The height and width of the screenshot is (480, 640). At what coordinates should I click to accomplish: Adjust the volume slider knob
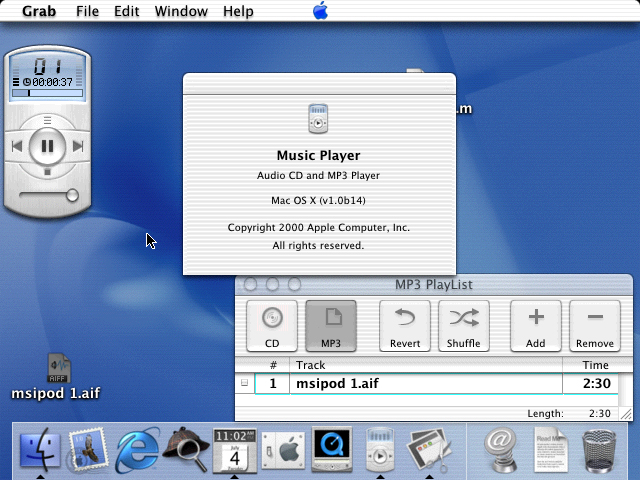click(72, 195)
